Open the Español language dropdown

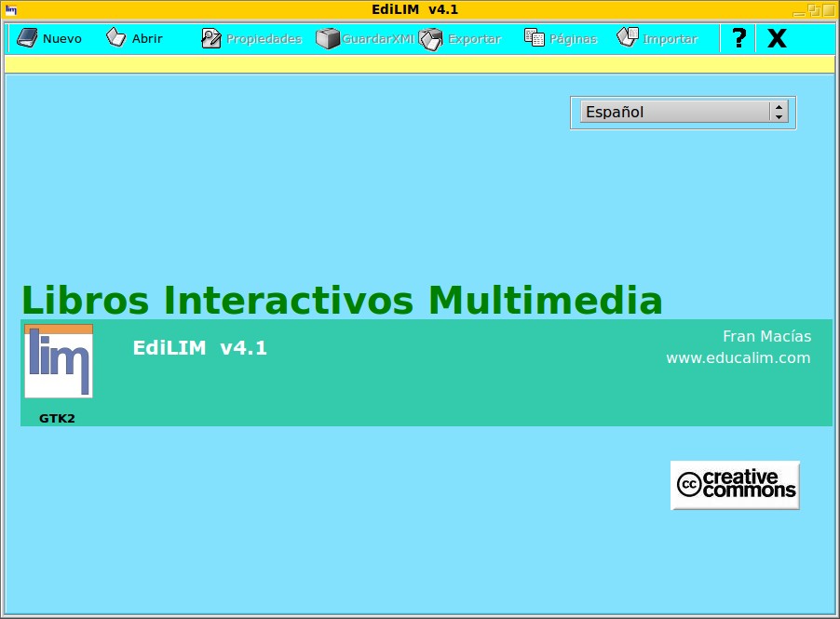[684, 112]
